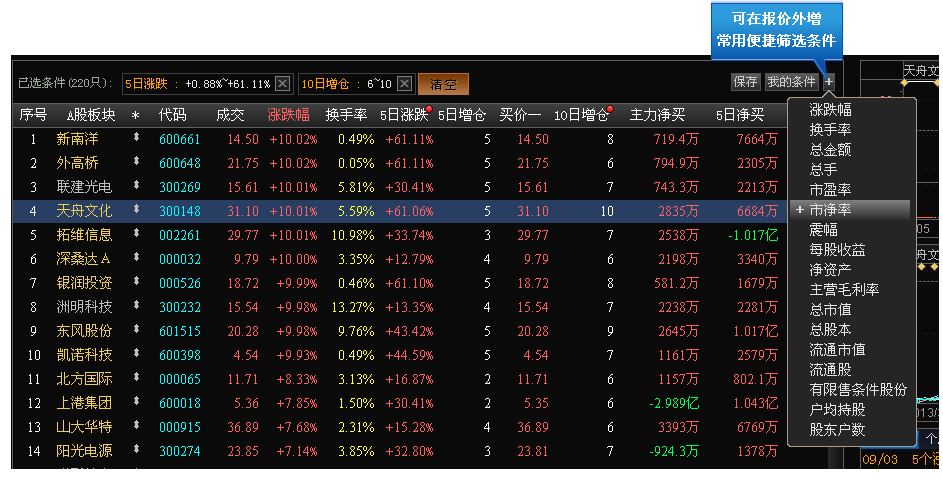
Task: Click the 保存 button
Action: tap(746, 82)
